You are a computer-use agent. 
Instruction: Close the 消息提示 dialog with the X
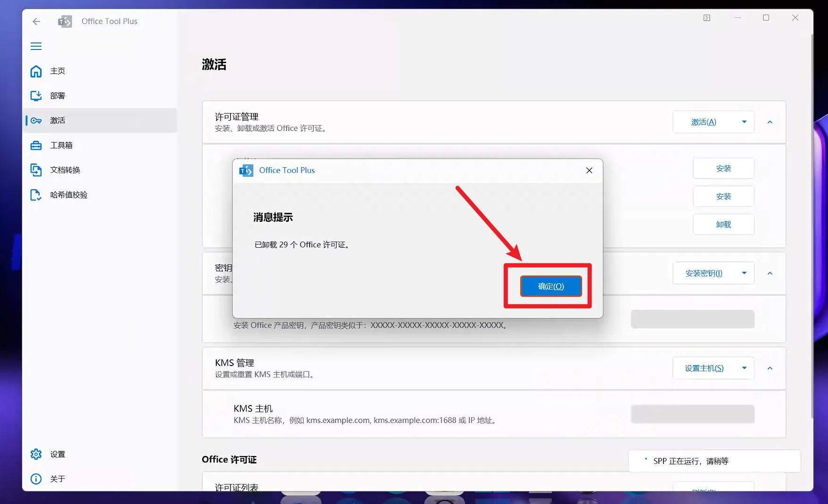point(589,171)
